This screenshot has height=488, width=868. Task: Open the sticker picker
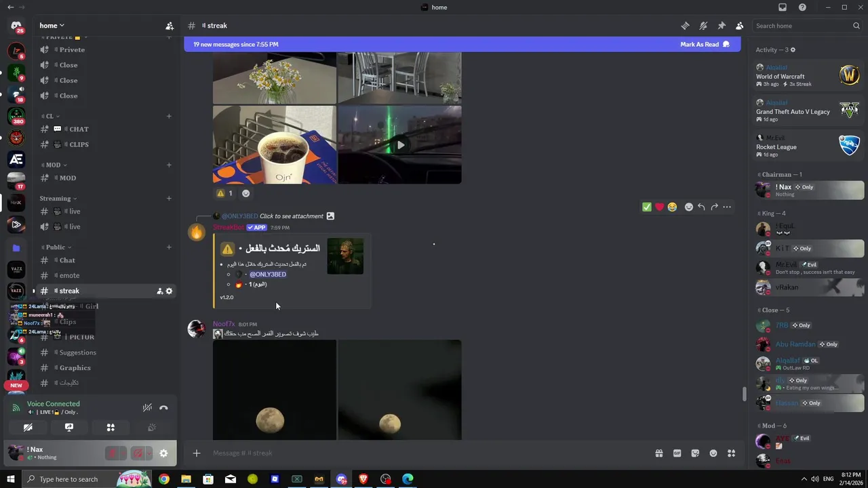[x=695, y=453]
